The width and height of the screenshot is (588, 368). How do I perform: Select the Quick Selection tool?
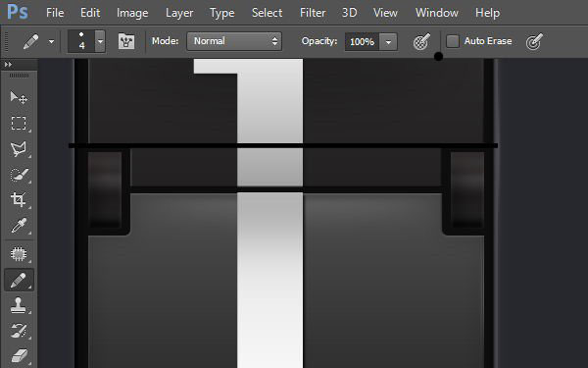(x=19, y=175)
